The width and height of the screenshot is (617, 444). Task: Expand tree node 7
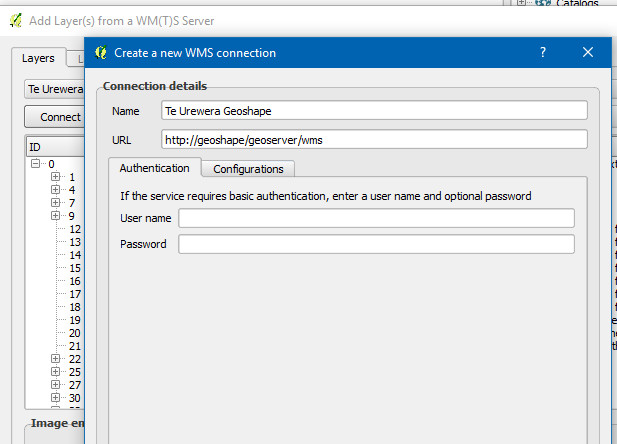(x=55, y=202)
